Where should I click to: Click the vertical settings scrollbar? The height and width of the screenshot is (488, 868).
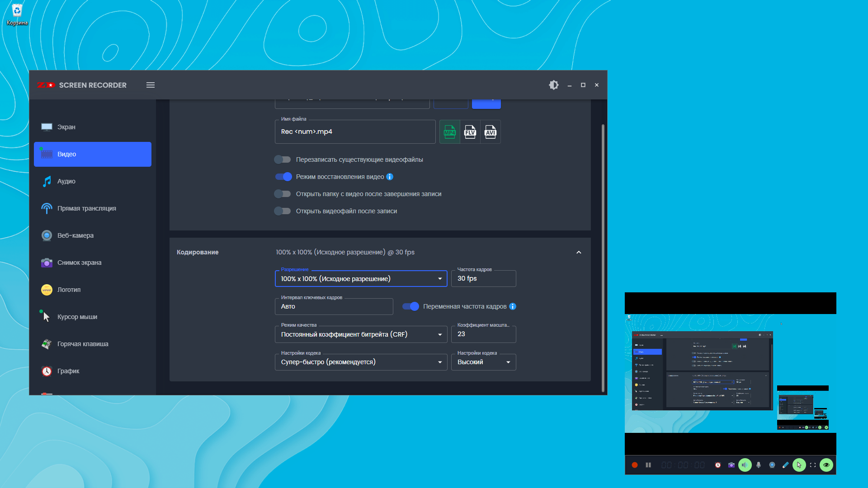603,258
